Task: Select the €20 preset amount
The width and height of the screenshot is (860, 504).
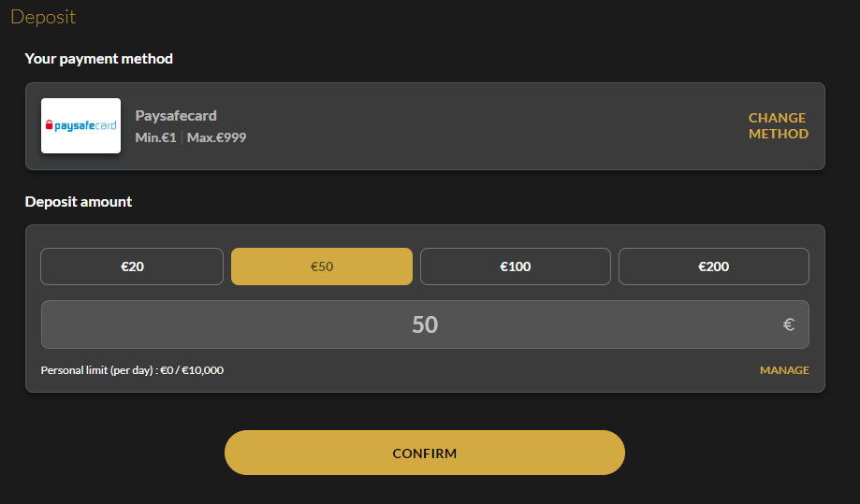Action: tap(132, 266)
